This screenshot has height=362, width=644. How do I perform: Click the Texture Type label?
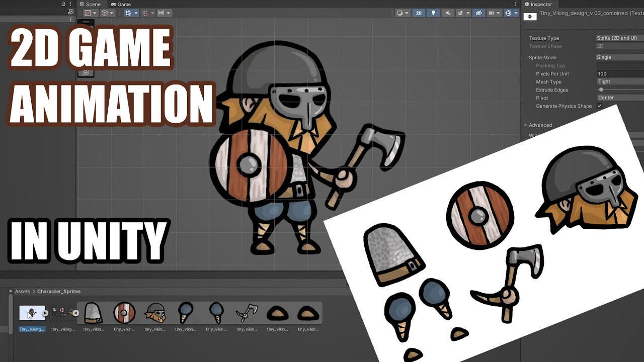(544, 38)
